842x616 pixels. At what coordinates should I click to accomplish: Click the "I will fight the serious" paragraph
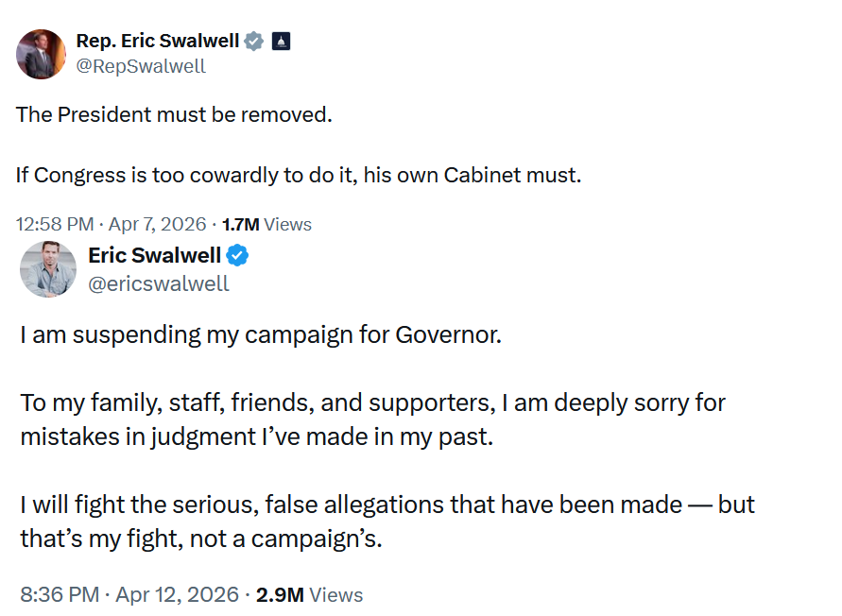click(x=387, y=522)
